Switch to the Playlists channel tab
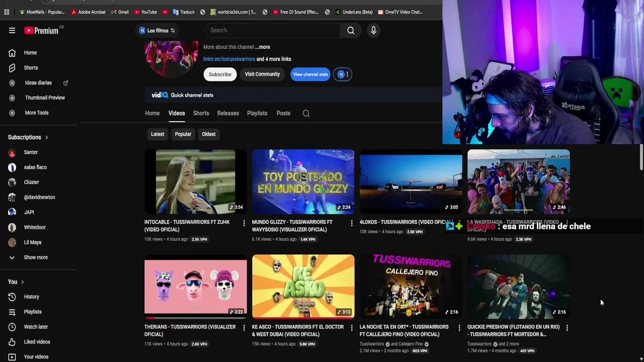The width and height of the screenshot is (644, 362). [257, 113]
